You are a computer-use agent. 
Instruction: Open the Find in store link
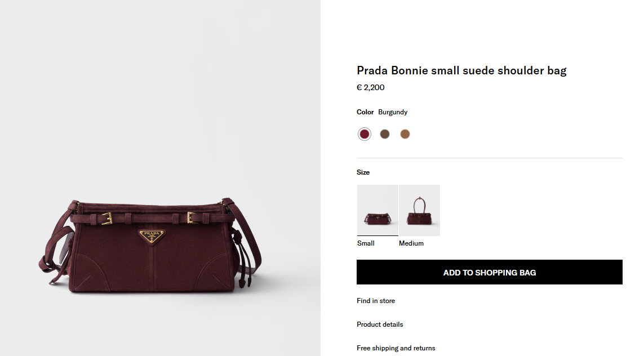pos(376,301)
